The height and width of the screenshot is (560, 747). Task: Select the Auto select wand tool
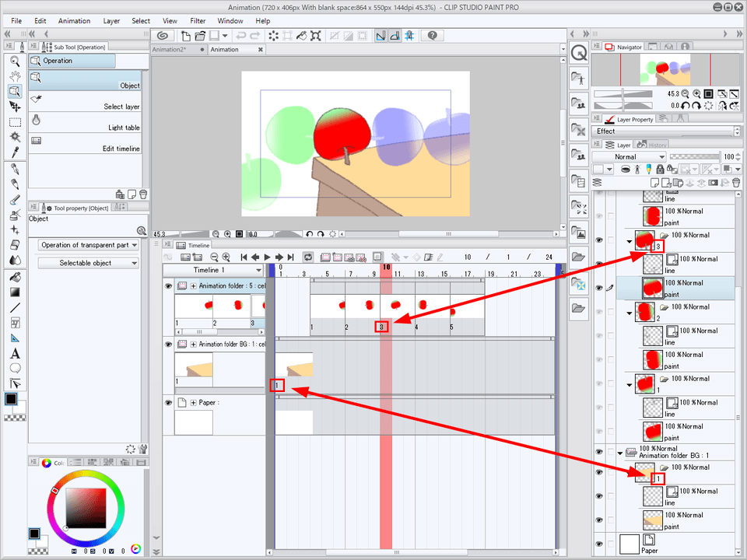pos(15,137)
